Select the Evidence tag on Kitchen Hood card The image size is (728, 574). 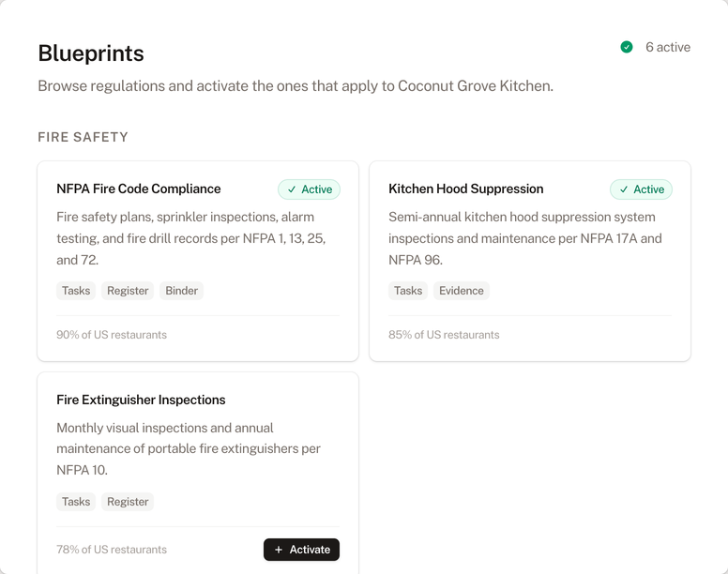tap(462, 291)
